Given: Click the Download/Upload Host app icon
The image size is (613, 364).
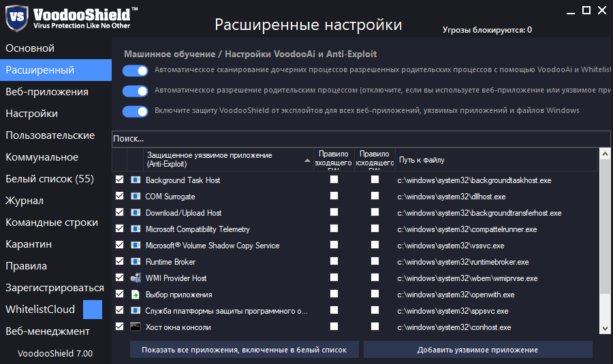Looking at the screenshot, I should click(x=136, y=212).
